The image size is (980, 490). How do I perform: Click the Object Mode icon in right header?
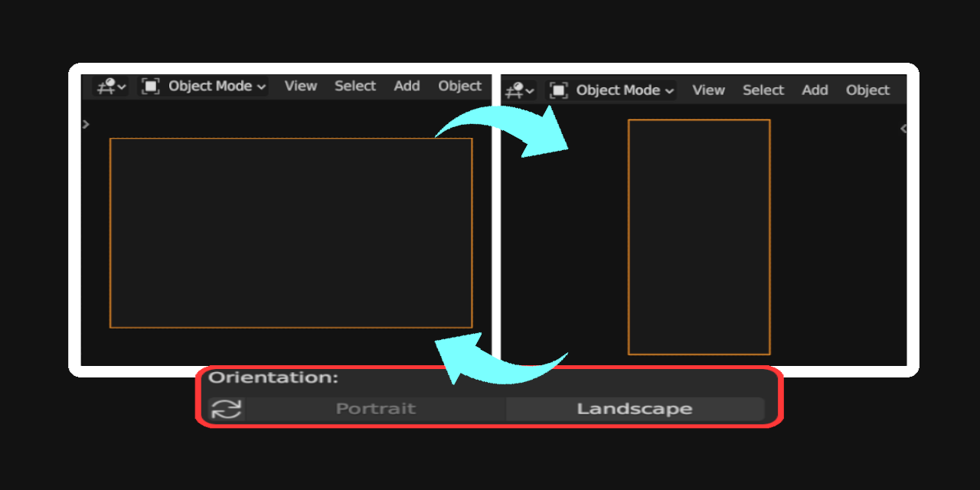pos(558,90)
